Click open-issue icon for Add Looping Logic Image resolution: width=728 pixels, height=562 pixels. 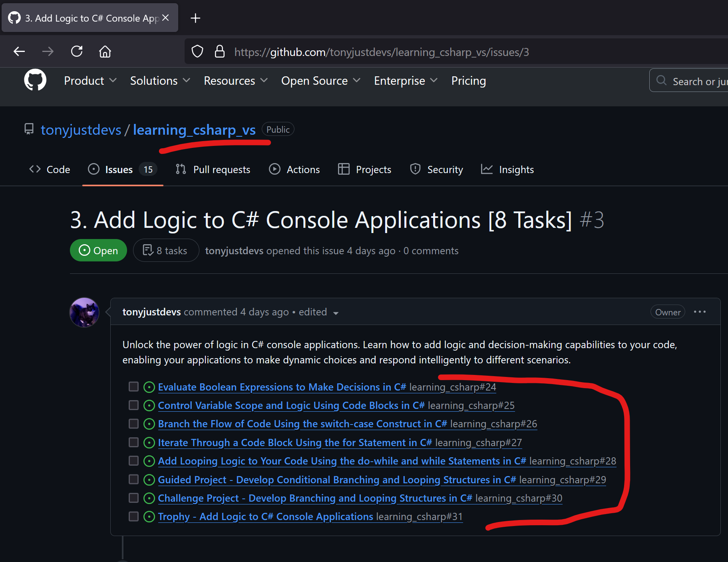(x=149, y=461)
